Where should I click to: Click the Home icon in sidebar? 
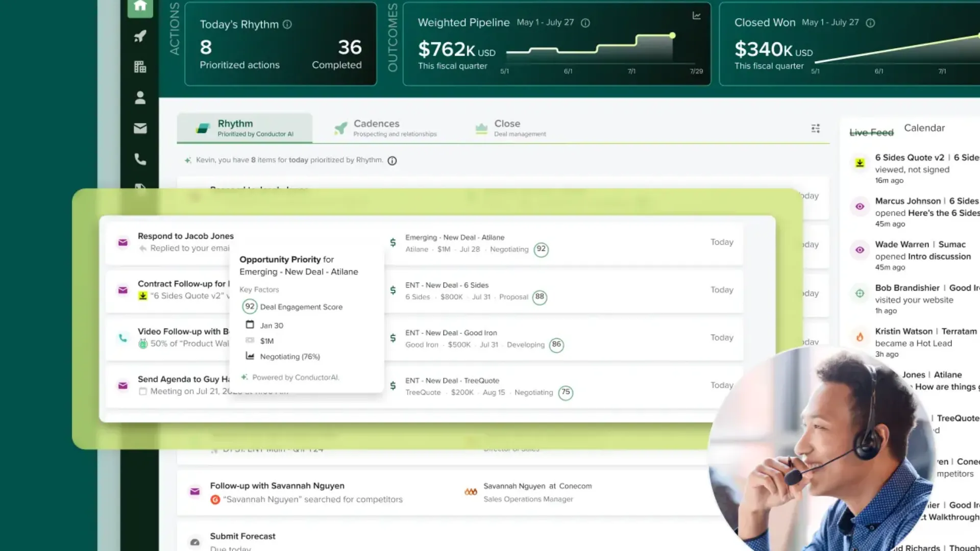pyautogui.click(x=140, y=7)
